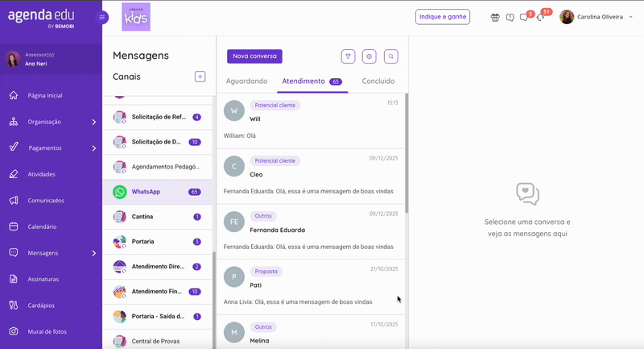Switch to the Aguardando tab
644x349 pixels.
click(246, 81)
